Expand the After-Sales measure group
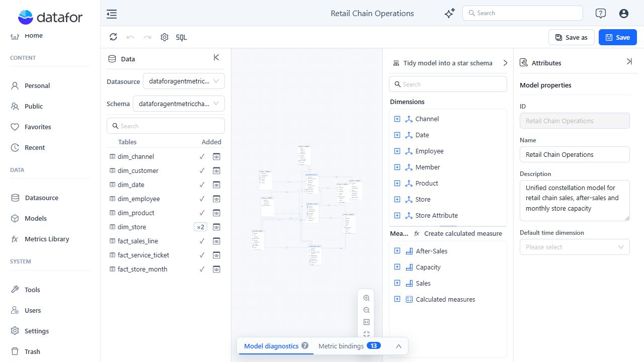The height and width of the screenshot is (362, 644). pyautogui.click(x=397, y=251)
